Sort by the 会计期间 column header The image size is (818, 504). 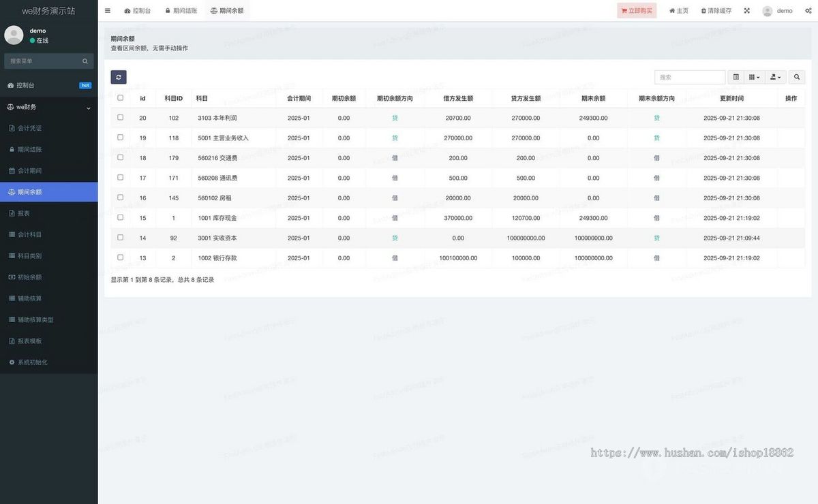[x=299, y=98]
